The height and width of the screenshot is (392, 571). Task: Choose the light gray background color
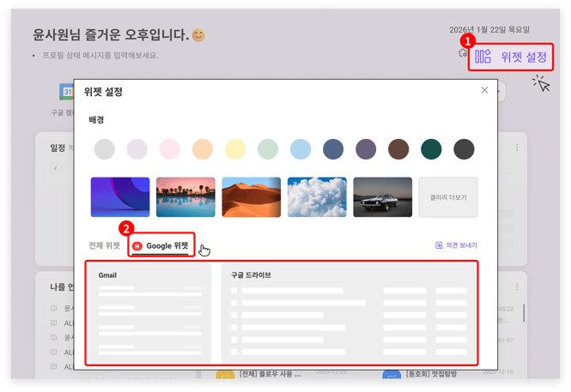(x=104, y=149)
